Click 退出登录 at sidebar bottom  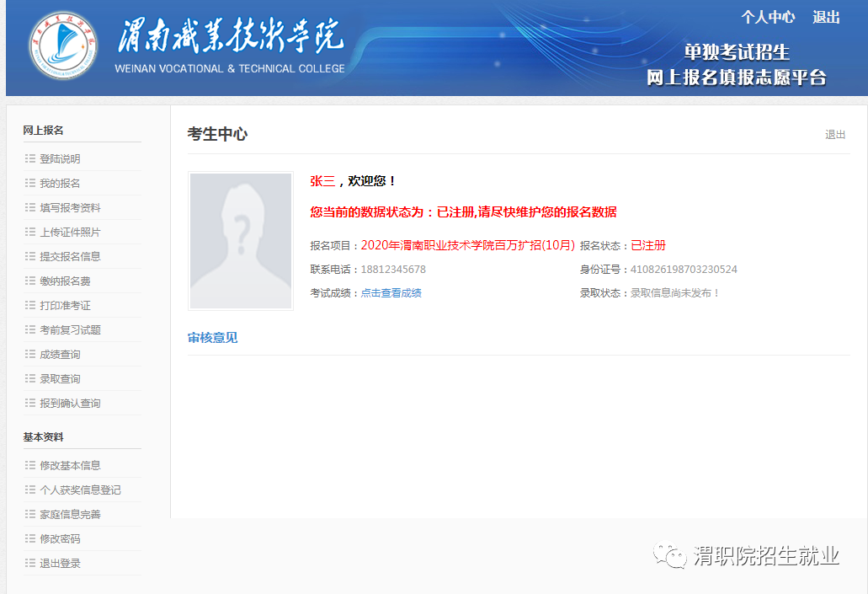point(60,563)
